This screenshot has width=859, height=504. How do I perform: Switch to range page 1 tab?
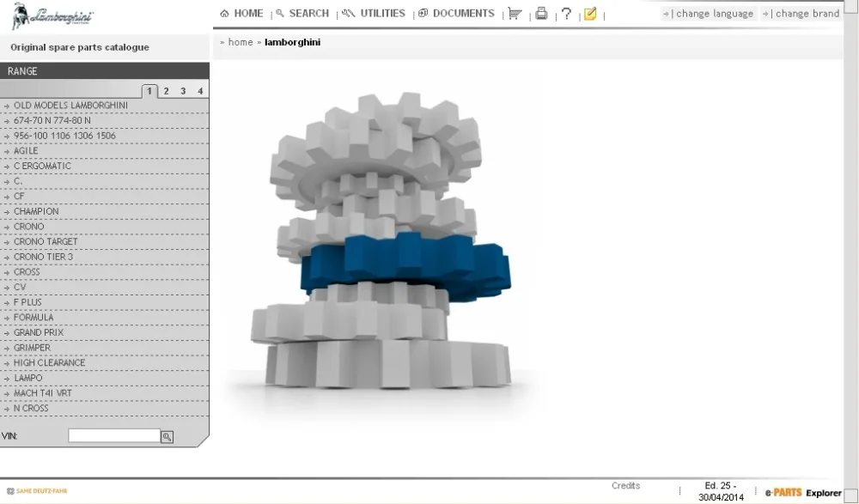coord(149,91)
